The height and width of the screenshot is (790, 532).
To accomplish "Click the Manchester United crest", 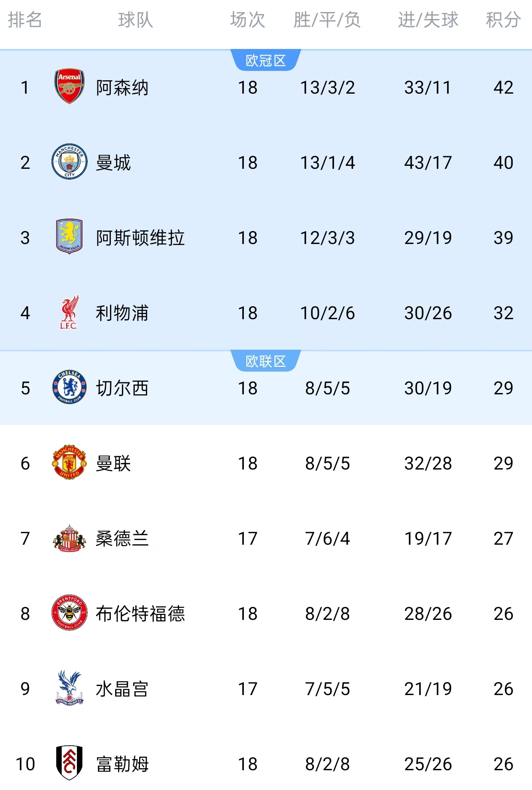I will (x=69, y=463).
